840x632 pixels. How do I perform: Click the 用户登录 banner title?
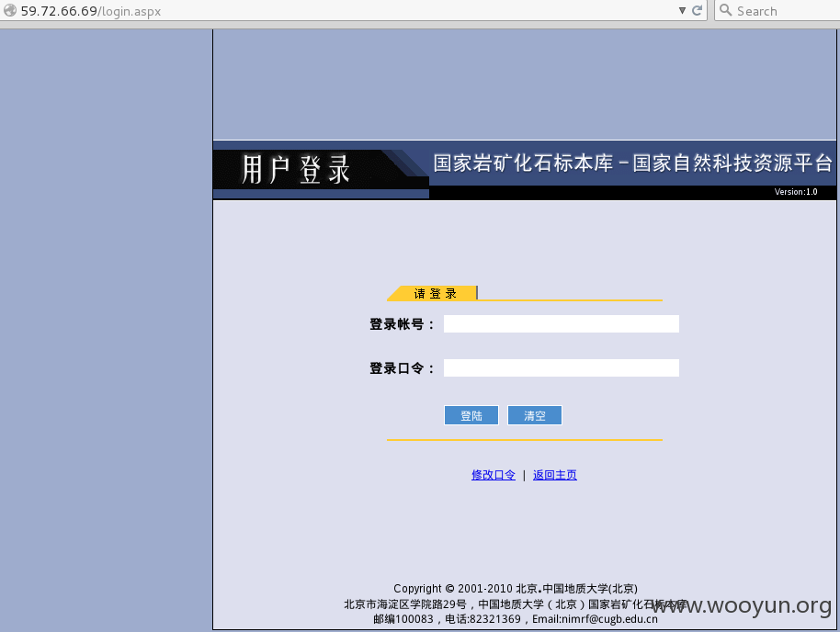tap(295, 170)
